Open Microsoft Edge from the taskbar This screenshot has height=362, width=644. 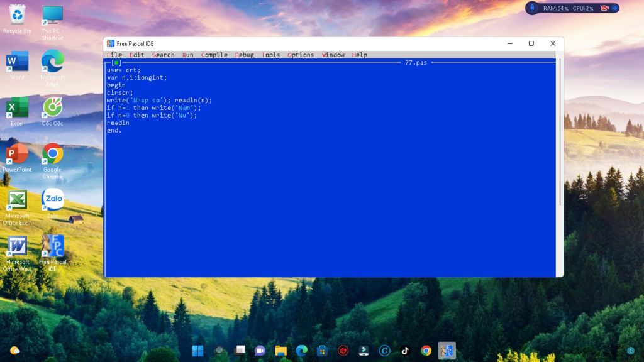301,351
